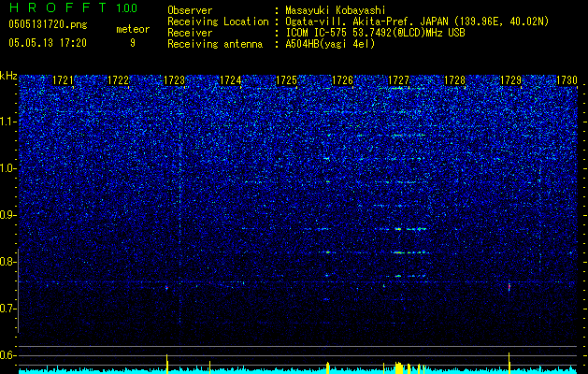Viewport: 588px width, 374px height.
Task: Select the filename 0505131720.png
Action: point(48,24)
